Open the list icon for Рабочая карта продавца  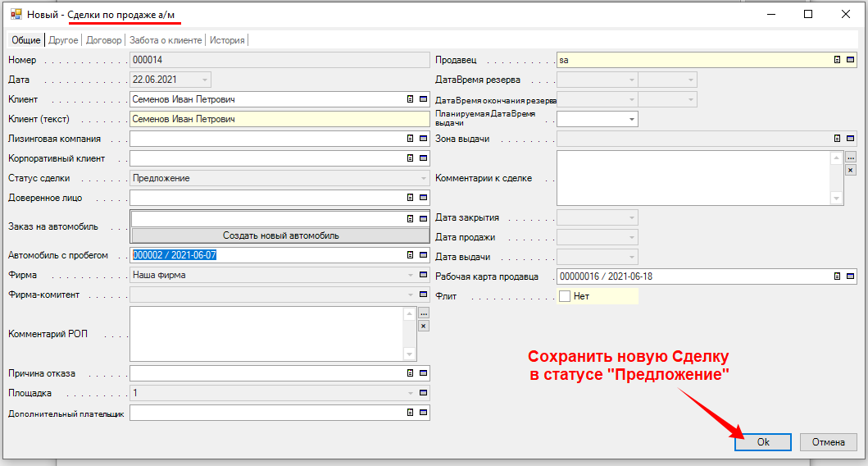pyautogui.click(x=837, y=276)
